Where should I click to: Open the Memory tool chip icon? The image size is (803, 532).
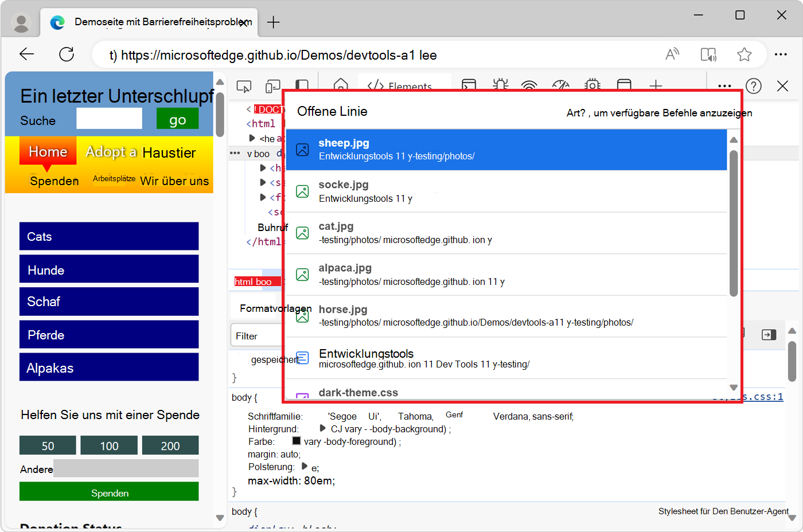[x=592, y=85]
